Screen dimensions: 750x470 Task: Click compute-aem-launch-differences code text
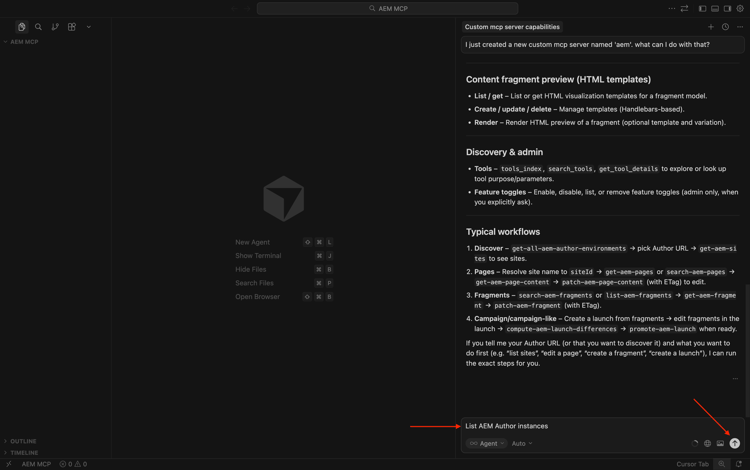[562, 329]
